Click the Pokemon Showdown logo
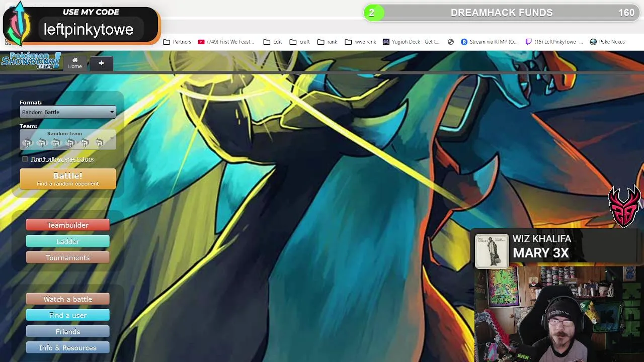644x362 pixels. coord(31,60)
